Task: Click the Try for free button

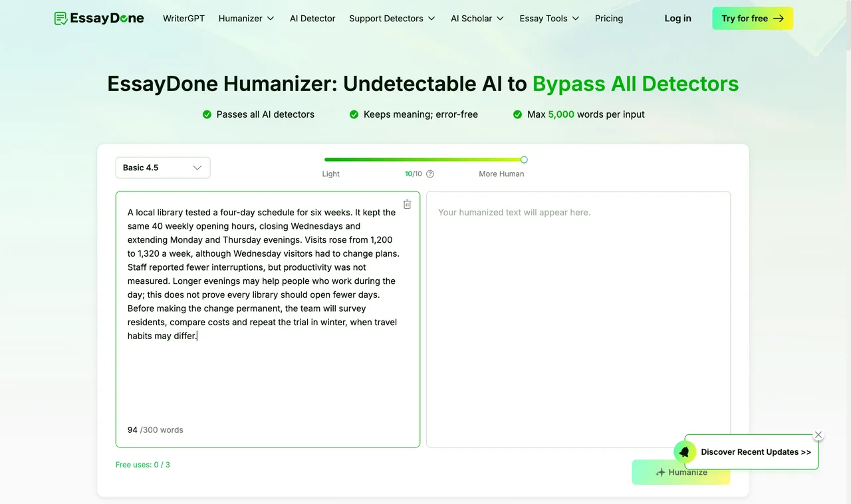Action: click(753, 19)
